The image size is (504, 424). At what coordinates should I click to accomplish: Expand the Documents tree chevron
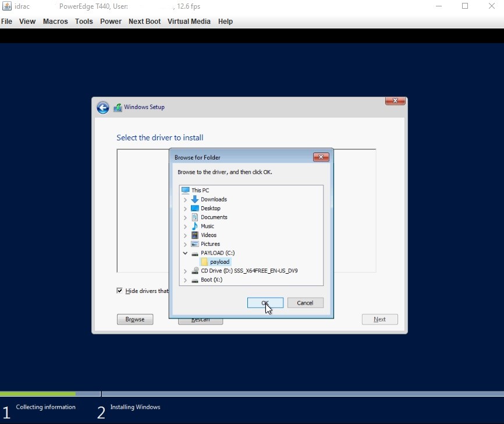(x=185, y=217)
